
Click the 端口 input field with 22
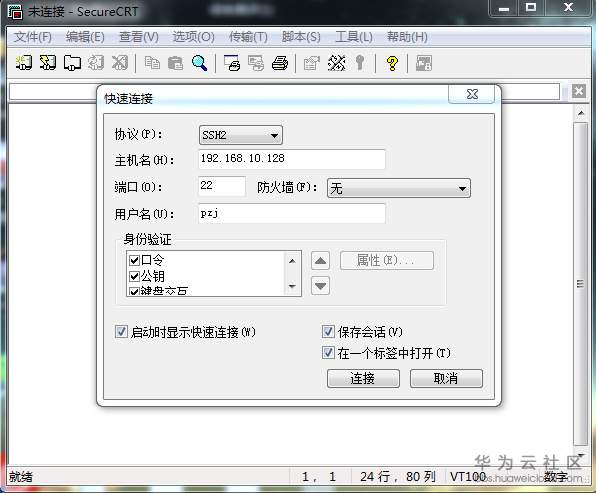(x=222, y=186)
